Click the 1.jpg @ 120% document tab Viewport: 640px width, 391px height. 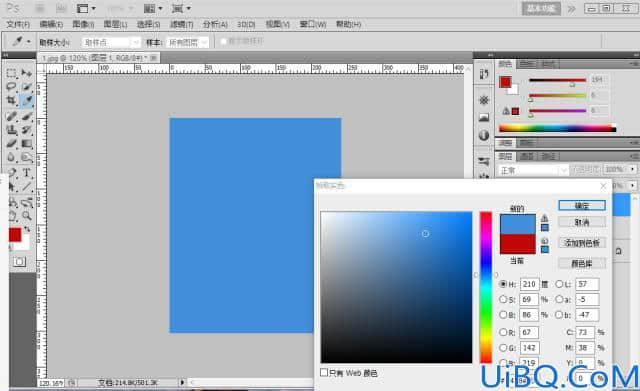[x=99, y=58]
